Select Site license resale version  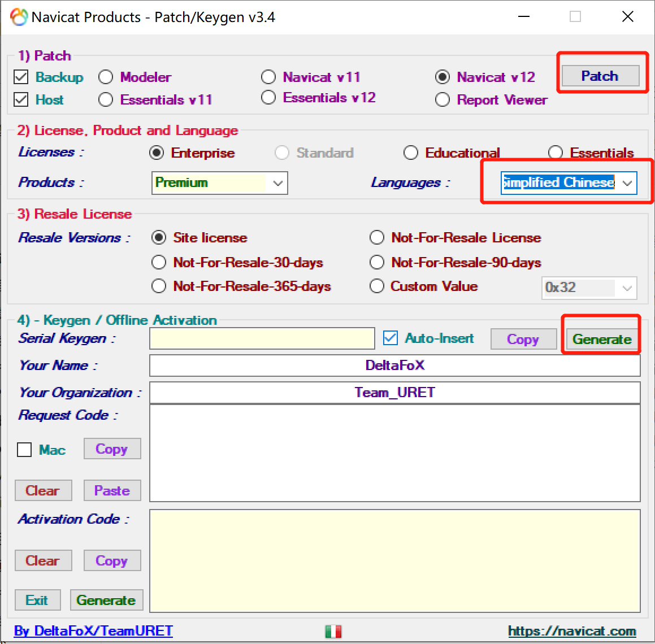click(x=159, y=238)
